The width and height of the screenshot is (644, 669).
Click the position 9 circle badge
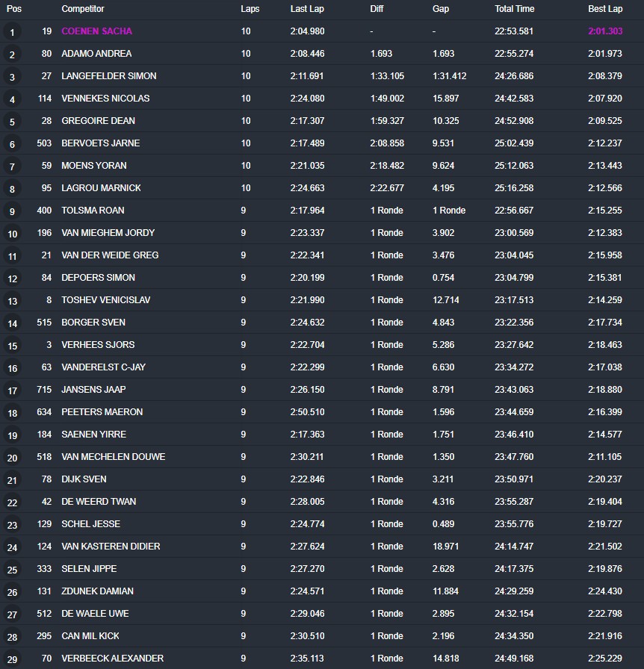pos(12,211)
